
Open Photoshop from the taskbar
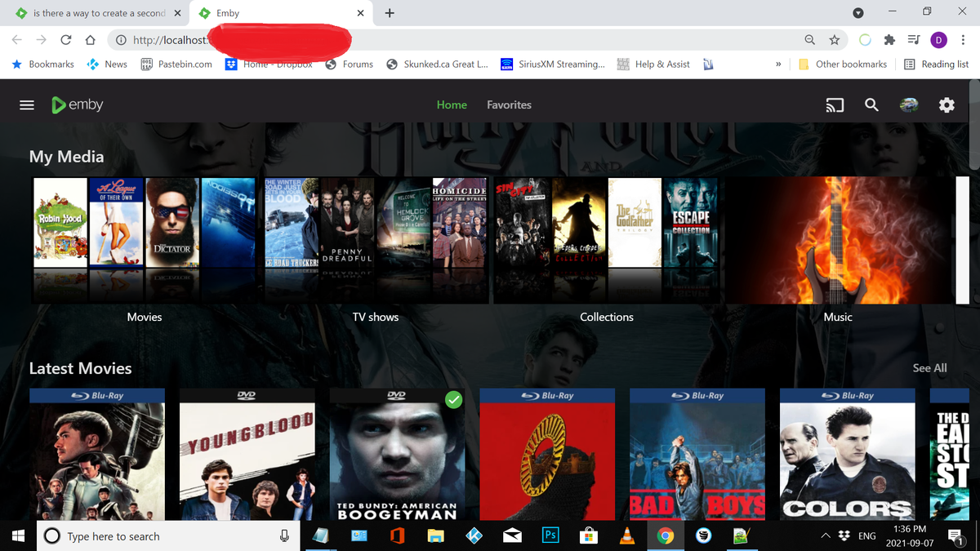coord(550,536)
